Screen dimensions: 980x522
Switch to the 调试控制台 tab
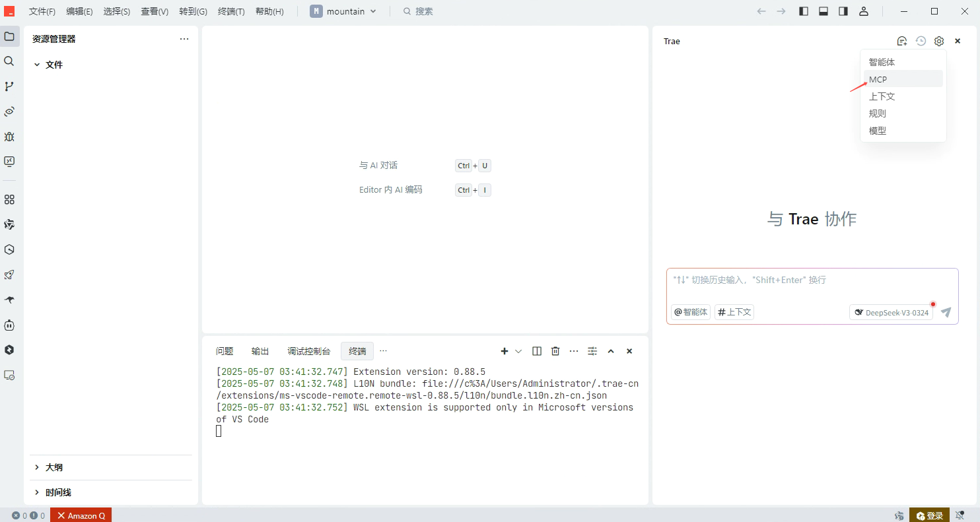[x=308, y=351]
